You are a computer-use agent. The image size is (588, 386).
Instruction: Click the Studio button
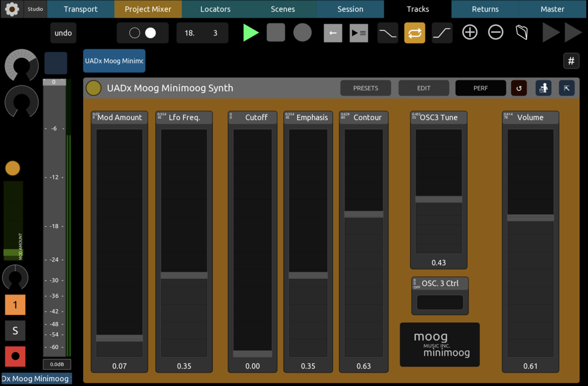(x=35, y=9)
